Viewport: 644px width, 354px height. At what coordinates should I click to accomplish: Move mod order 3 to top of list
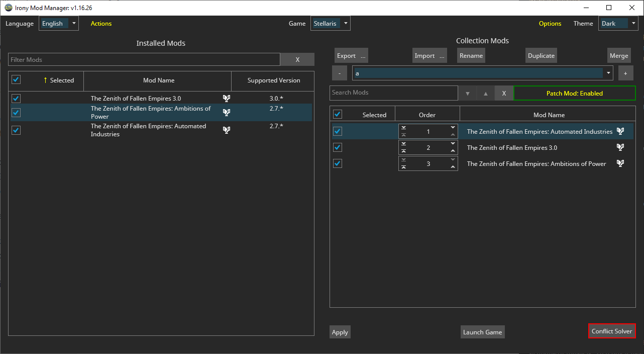pyautogui.click(x=403, y=166)
